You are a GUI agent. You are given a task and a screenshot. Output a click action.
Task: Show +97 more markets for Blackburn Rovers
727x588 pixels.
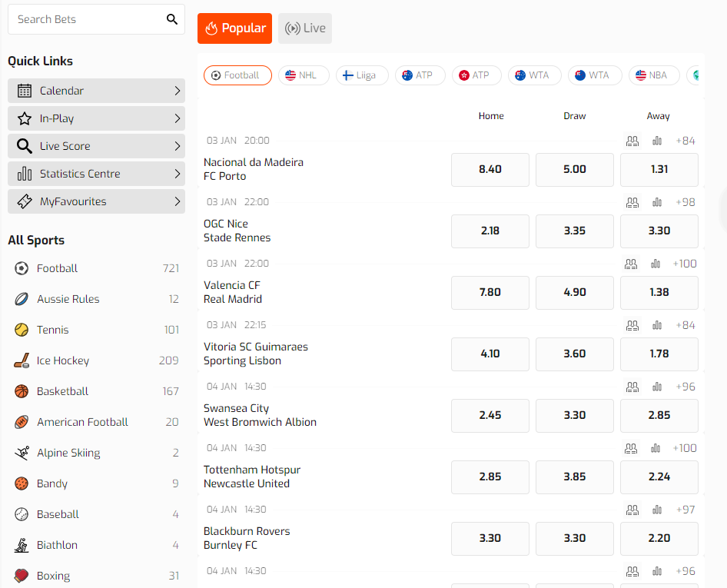tap(686, 510)
